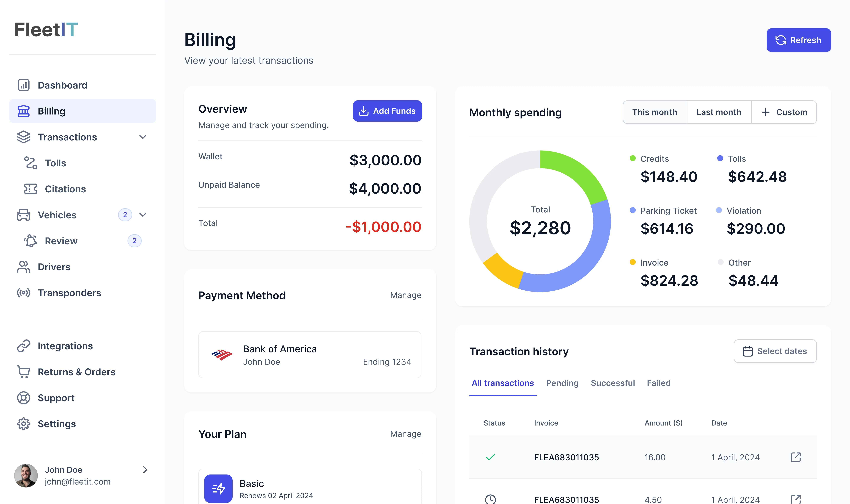Collapse the Transactions menu chevron
The height and width of the screenshot is (504, 850).
click(143, 137)
